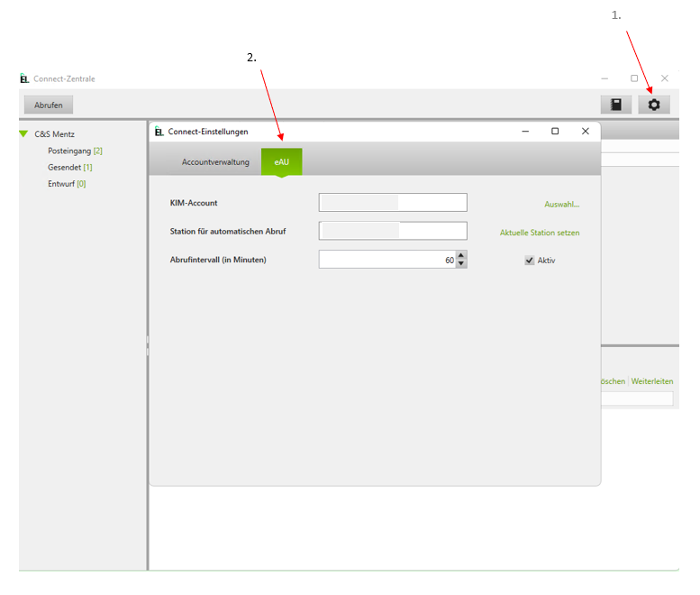Focus the KIM-Account input field
Viewport: 700px width, 595px height.
tap(393, 203)
